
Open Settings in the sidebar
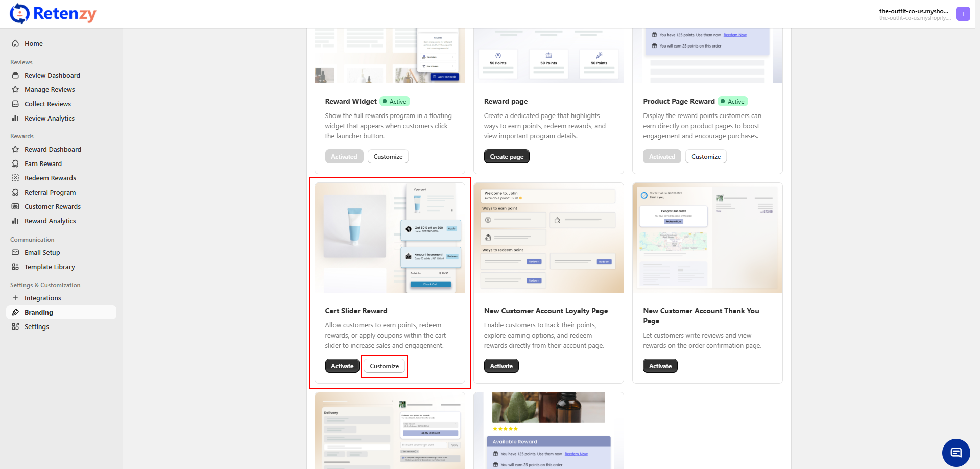(61, 326)
